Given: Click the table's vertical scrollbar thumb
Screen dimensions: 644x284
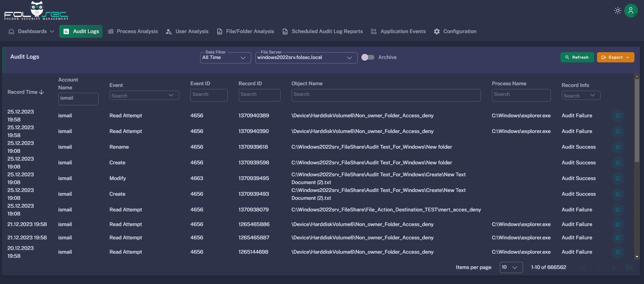Looking at the screenshot, I should [636, 121].
